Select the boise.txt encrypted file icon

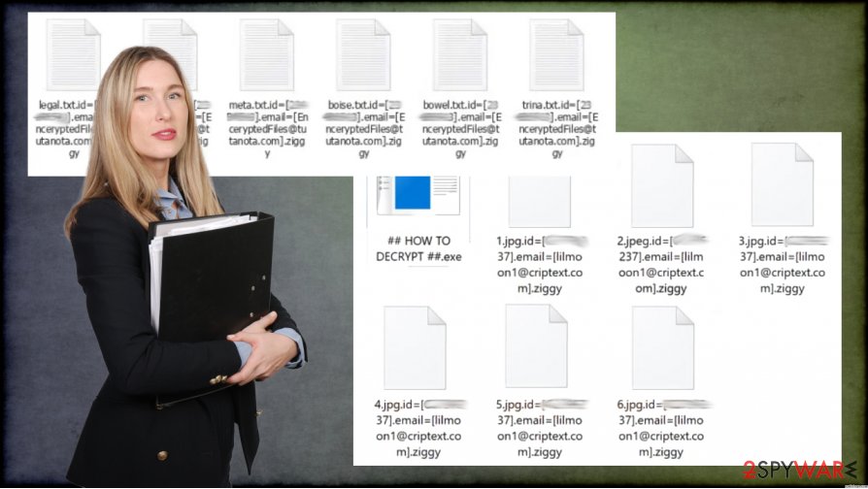click(x=363, y=54)
